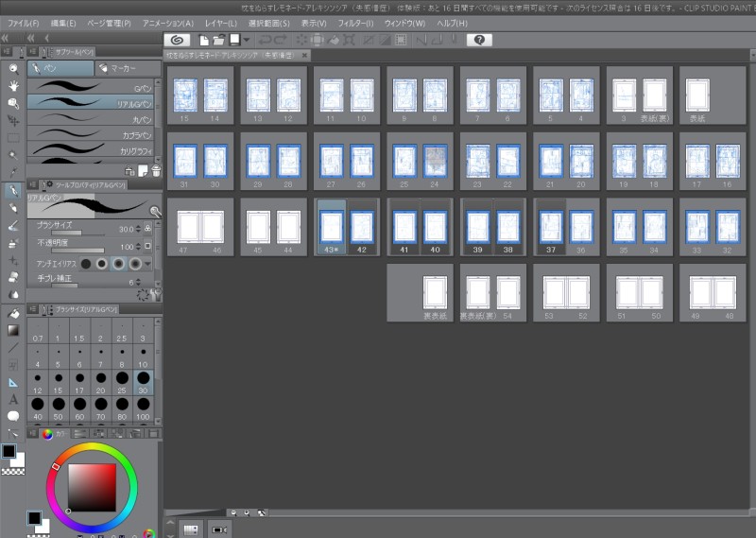Create a new document
The height and width of the screenshot is (538, 756).
coord(204,40)
